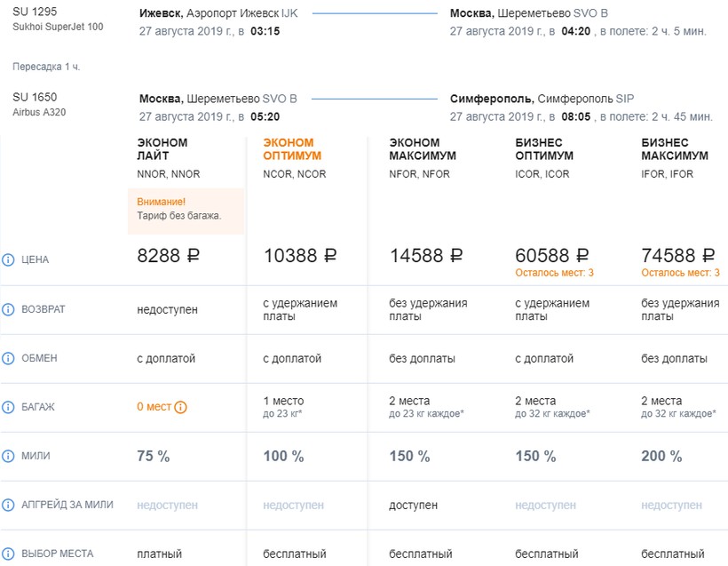Click the info icon beside БАГАЖ label
Screen dimensions: 728x566
(9, 407)
